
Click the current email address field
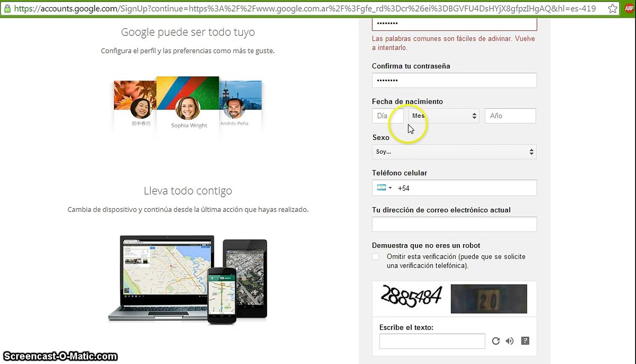454,224
